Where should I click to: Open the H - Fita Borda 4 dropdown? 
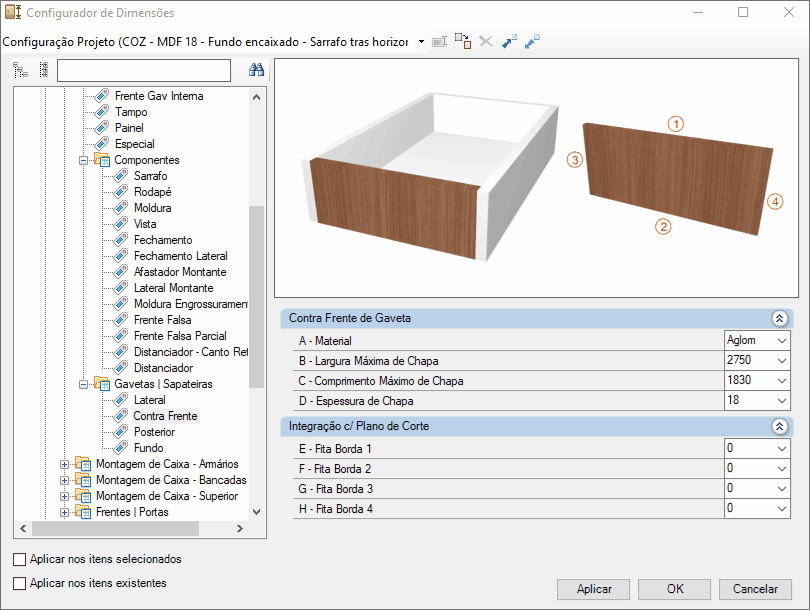782,509
